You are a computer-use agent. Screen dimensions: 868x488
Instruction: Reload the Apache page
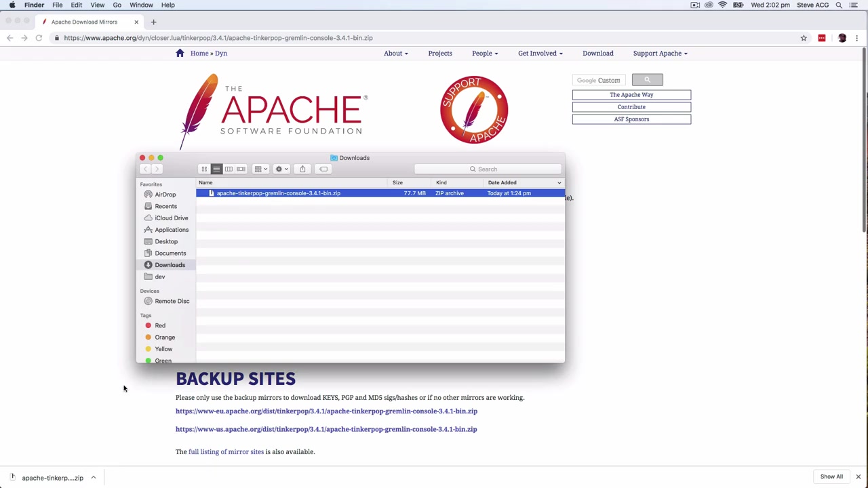pos(39,38)
